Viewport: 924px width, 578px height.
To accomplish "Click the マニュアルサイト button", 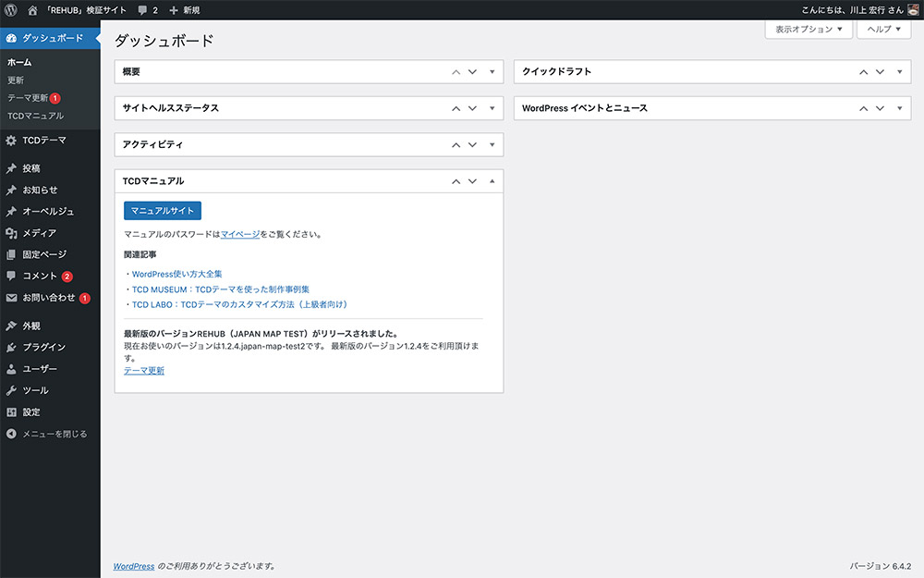I will 162,211.
